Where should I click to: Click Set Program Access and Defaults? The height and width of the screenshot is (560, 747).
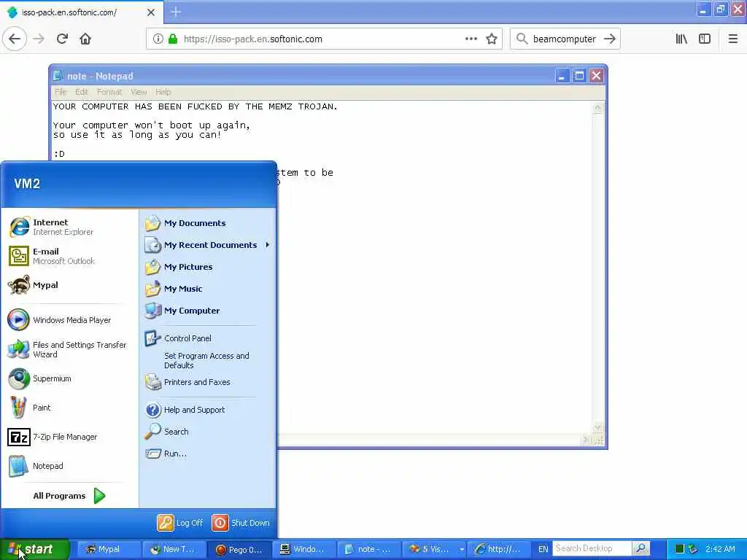click(x=208, y=360)
